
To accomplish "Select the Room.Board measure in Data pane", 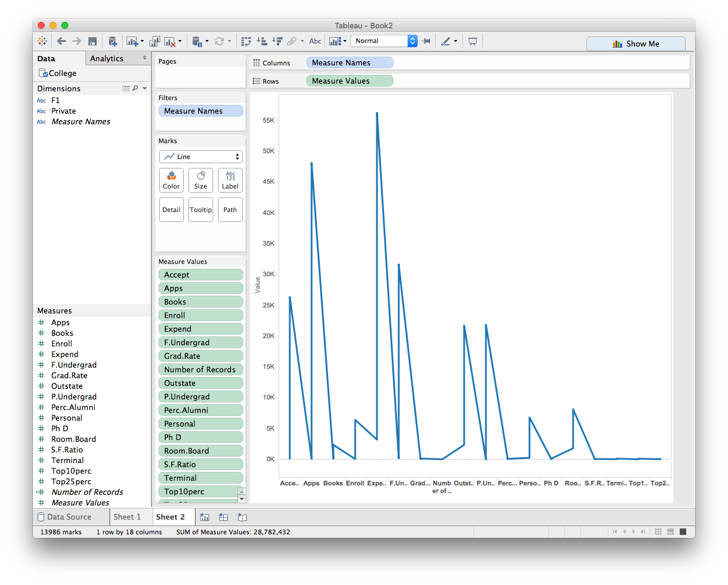I will [x=74, y=439].
